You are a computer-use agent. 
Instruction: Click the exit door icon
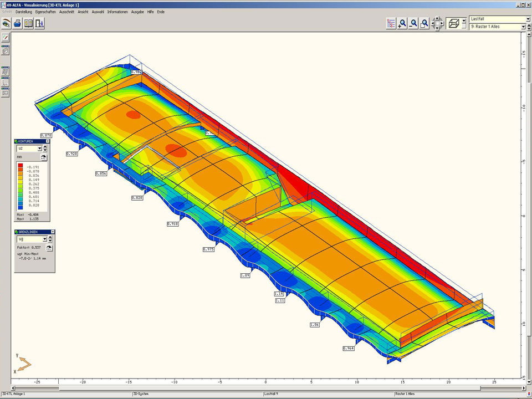click(39, 23)
